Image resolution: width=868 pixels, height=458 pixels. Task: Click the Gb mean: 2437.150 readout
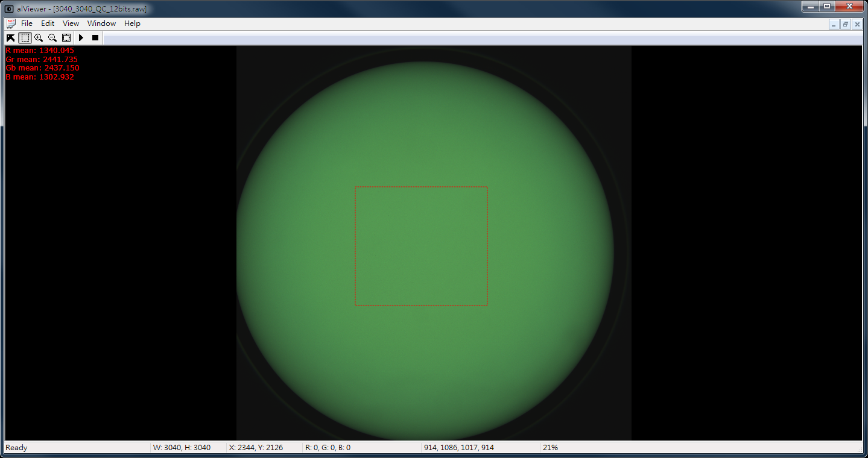[42, 68]
